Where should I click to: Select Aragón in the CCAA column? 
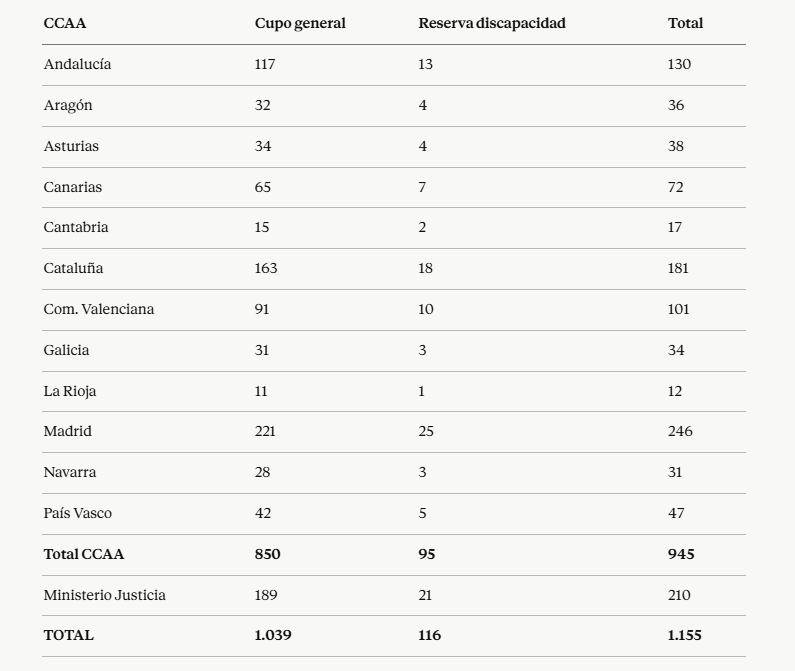tap(68, 105)
